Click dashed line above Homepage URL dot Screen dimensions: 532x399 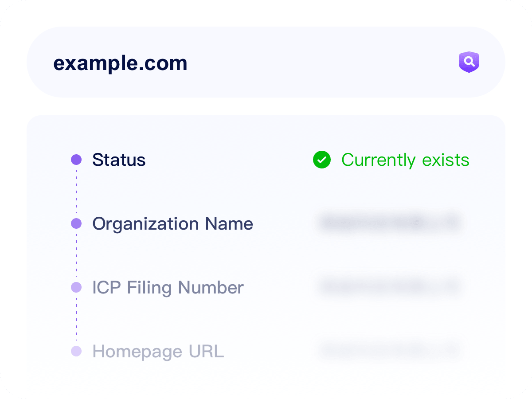click(76, 320)
